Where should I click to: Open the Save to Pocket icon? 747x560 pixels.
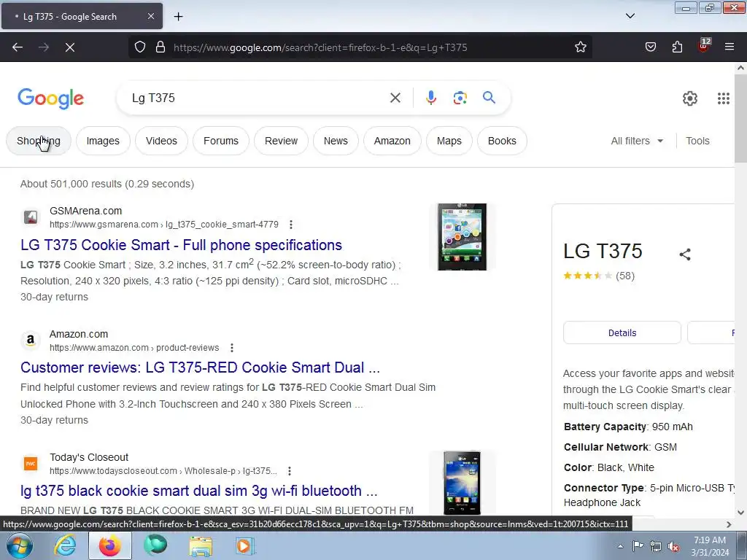pos(650,47)
